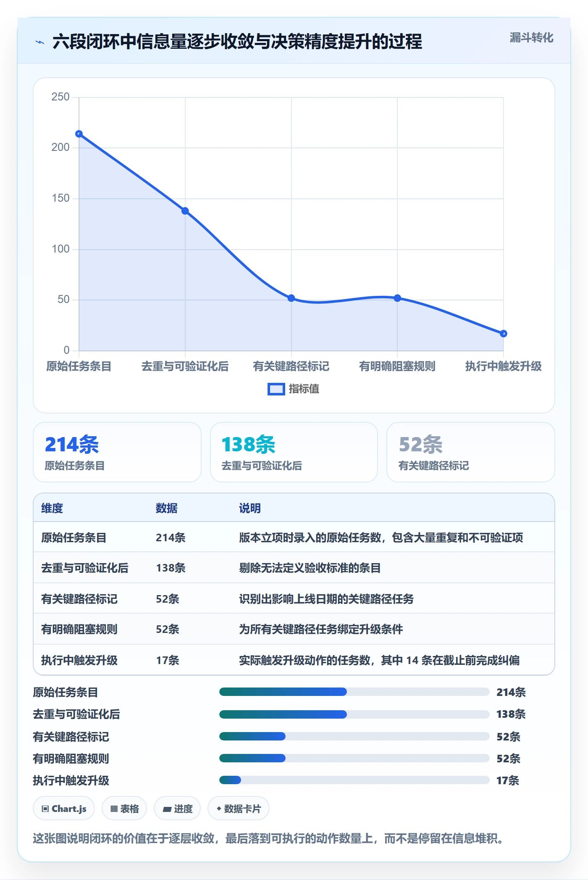The image size is (588, 880).
Task: Click the 说明 column header
Action: pyautogui.click(x=250, y=508)
